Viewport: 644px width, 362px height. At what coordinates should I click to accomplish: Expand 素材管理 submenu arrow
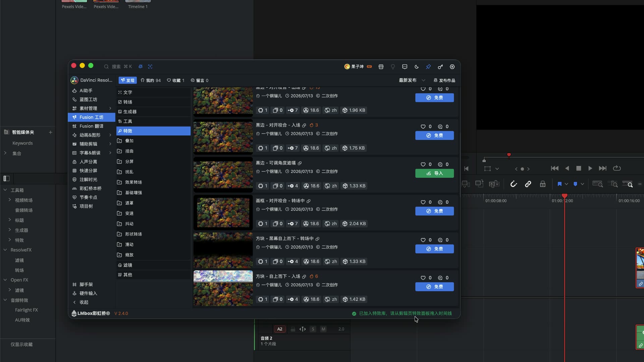click(x=110, y=108)
